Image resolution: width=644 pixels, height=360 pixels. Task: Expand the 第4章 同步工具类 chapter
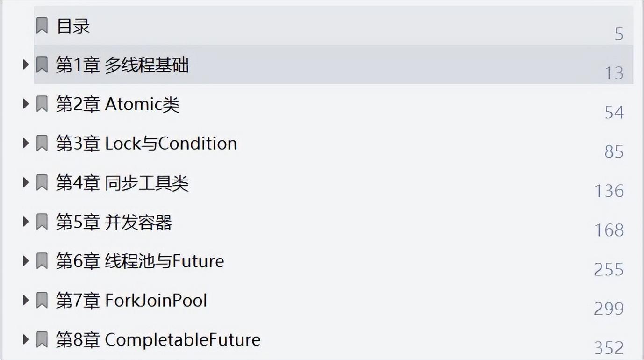point(26,182)
